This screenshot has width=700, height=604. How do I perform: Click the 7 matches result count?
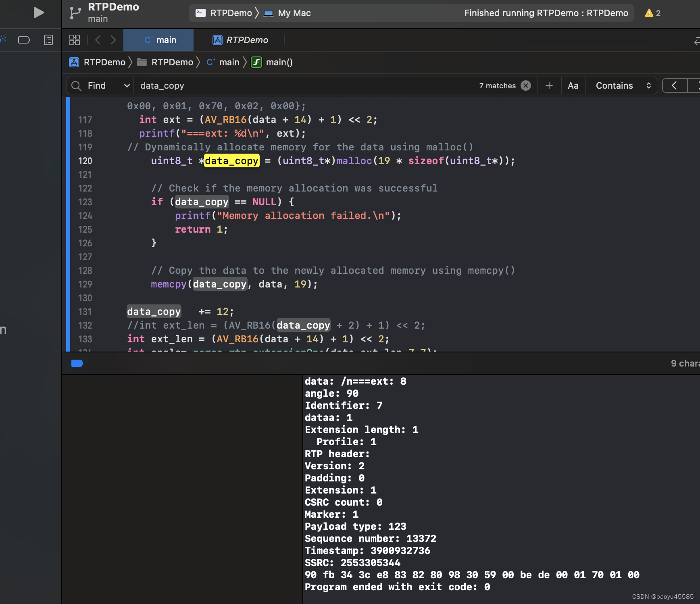[497, 85]
